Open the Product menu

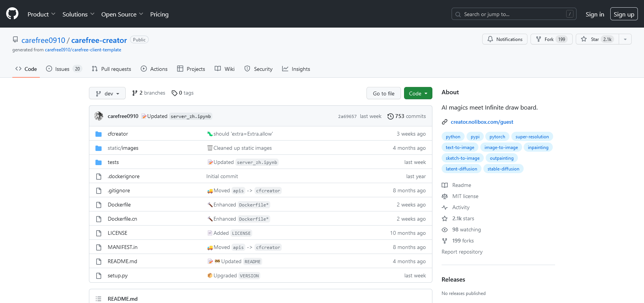click(x=41, y=14)
